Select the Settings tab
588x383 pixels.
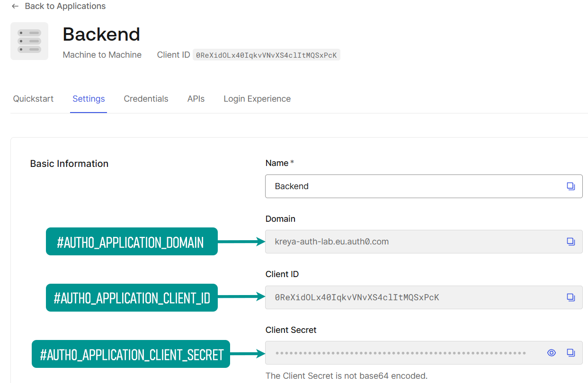(89, 99)
